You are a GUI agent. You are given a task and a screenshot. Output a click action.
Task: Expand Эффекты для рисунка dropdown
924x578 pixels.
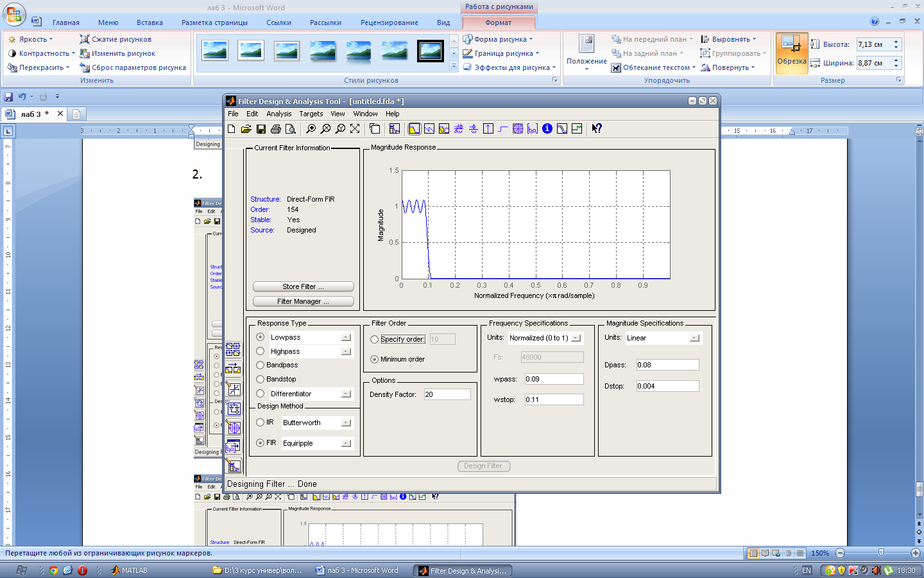509,67
